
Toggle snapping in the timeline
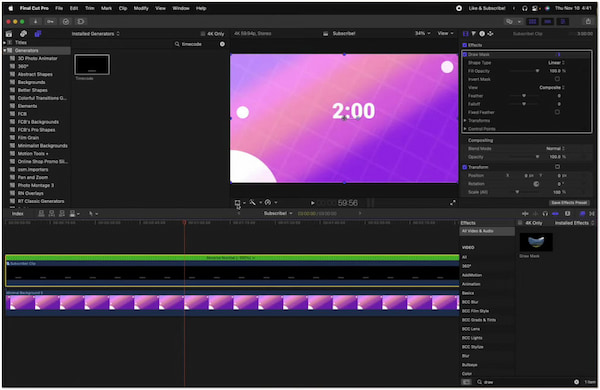[555, 214]
